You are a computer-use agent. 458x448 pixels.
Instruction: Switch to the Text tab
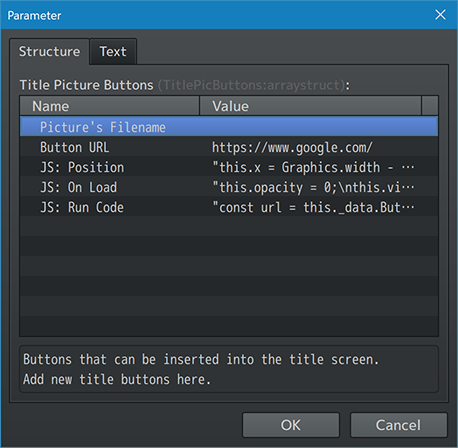[x=113, y=52]
